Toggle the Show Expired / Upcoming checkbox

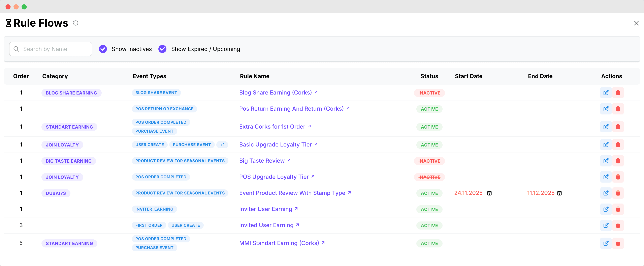pyautogui.click(x=162, y=49)
